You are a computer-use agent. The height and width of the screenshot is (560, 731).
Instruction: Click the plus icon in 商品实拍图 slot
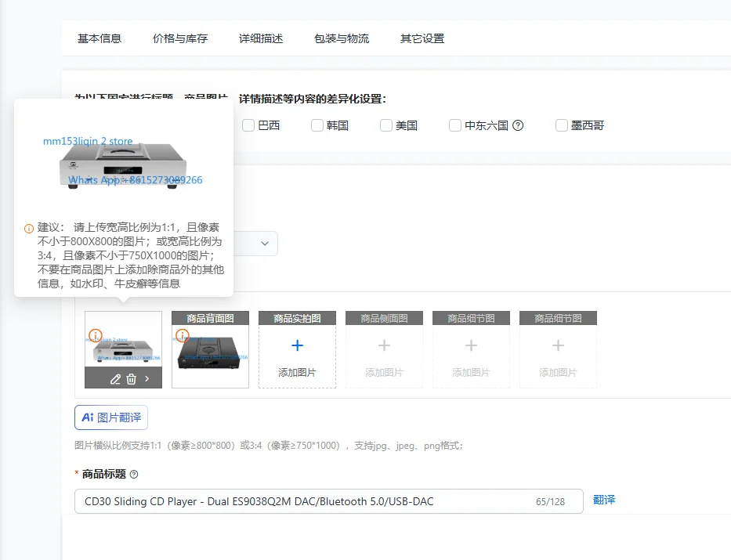click(x=297, y=345)
